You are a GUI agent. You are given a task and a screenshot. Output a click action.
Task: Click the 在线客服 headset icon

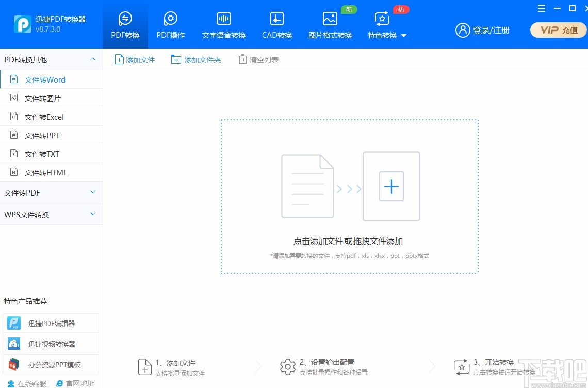(x=11, y=383)
